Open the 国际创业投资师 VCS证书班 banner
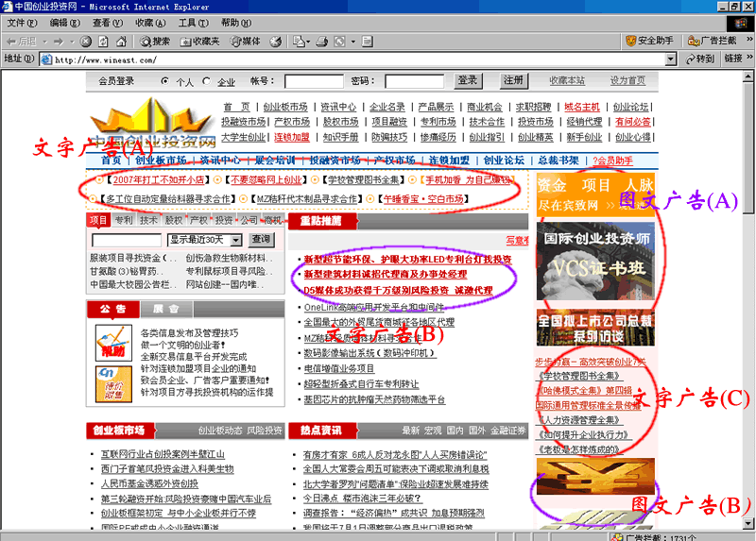This screenshot has width=756, height=541. 595,262
